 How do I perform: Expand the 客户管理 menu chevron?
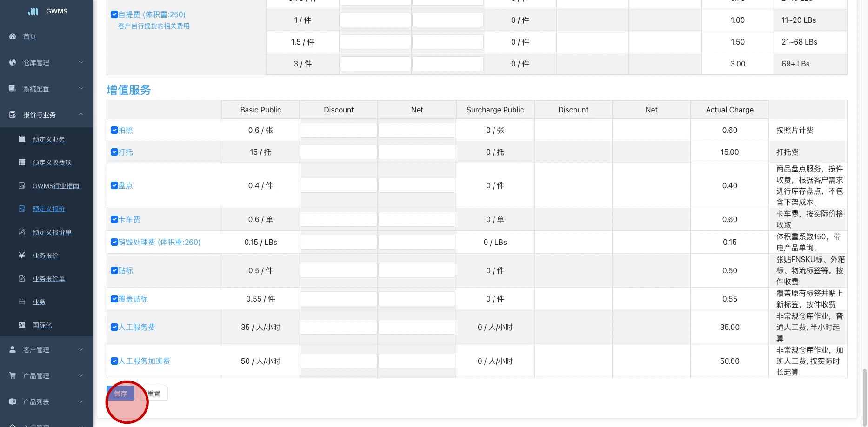pyautogui.click(x=81, y=349)
